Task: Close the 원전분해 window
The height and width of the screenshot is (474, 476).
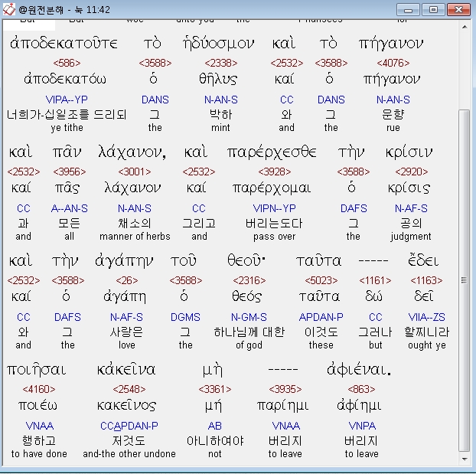Action: coord(458,10)
